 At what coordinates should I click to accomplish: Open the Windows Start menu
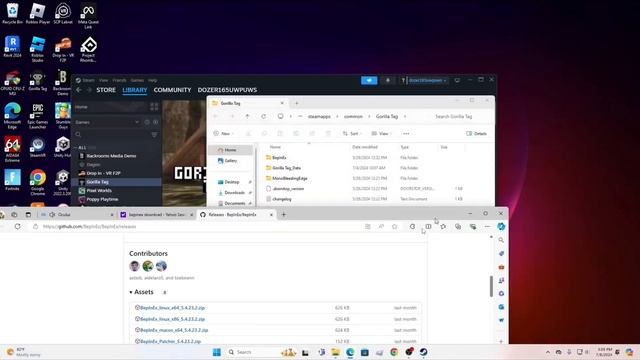pos(217,352)
